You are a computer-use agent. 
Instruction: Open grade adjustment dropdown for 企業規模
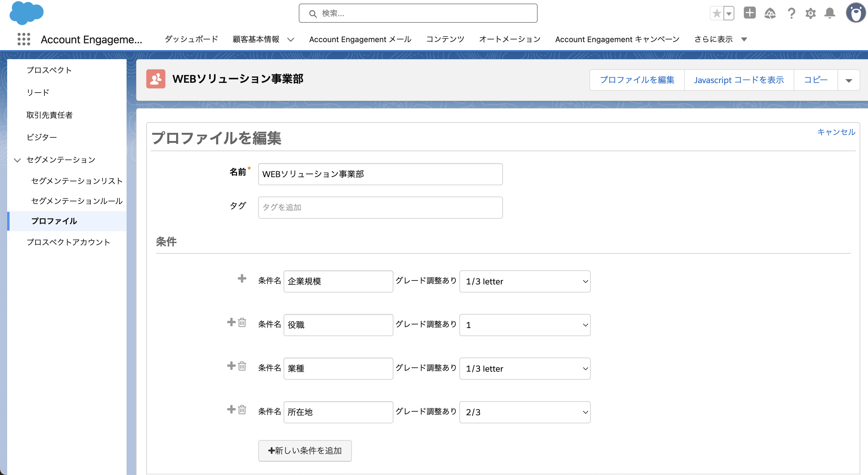pyautogui.click(x=525, y=281)
